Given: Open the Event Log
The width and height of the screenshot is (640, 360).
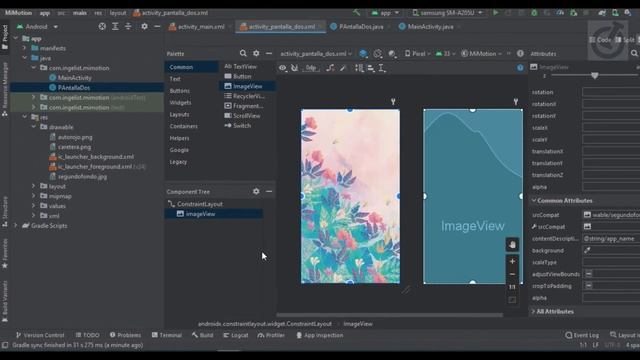Looking at the screenshot, I should (x=582, y=335).
